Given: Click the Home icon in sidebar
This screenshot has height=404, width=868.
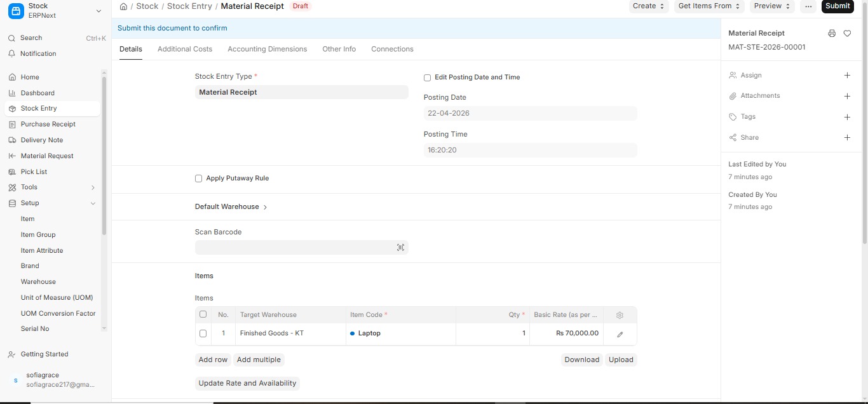Looking at the screenshot, I should (12, 77).
